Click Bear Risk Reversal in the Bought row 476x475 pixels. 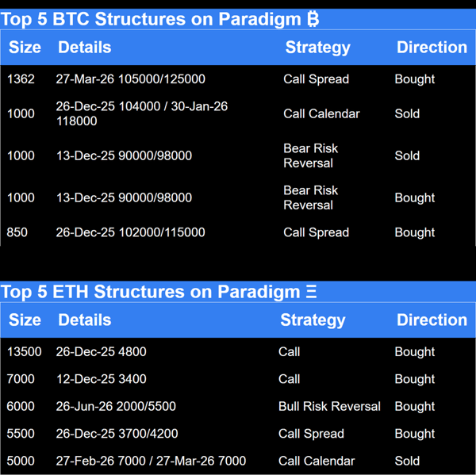[x=310, y=197]
